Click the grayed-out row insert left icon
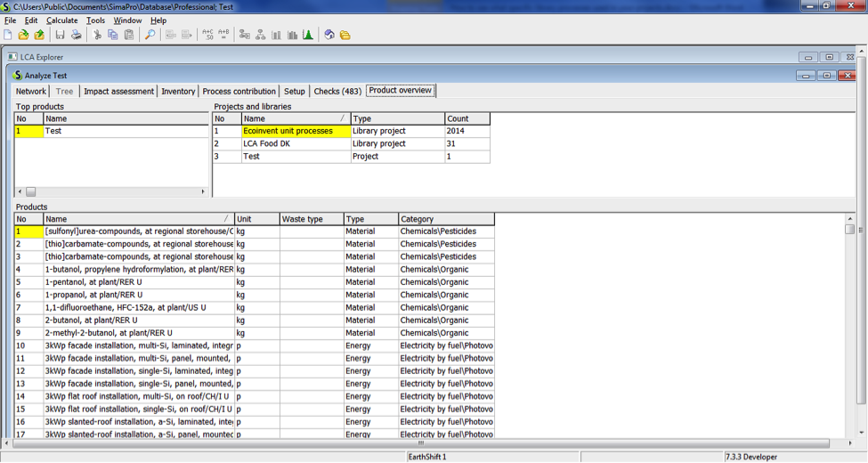This screenshot has height=463, width=868. click(171, 35)
